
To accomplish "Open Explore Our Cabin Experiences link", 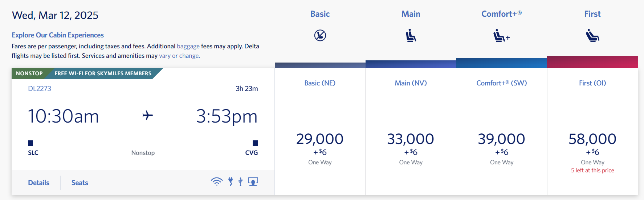I will (x=58, y=35).
